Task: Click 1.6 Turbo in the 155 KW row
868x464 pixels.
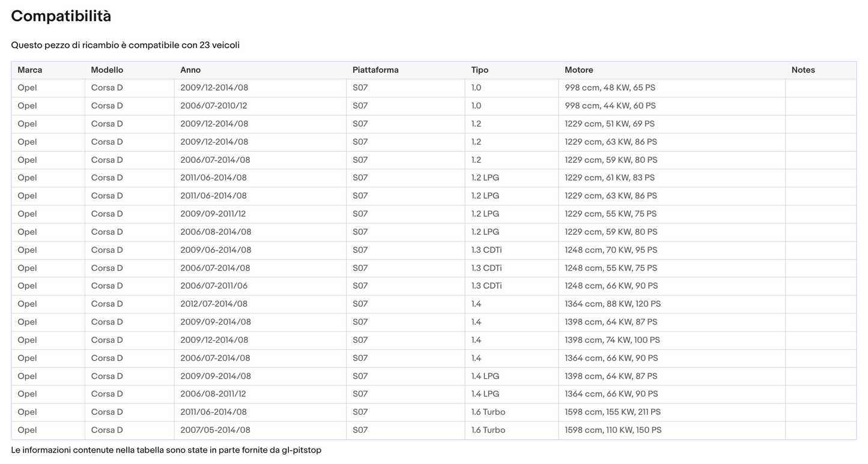Action: point(488,412)
